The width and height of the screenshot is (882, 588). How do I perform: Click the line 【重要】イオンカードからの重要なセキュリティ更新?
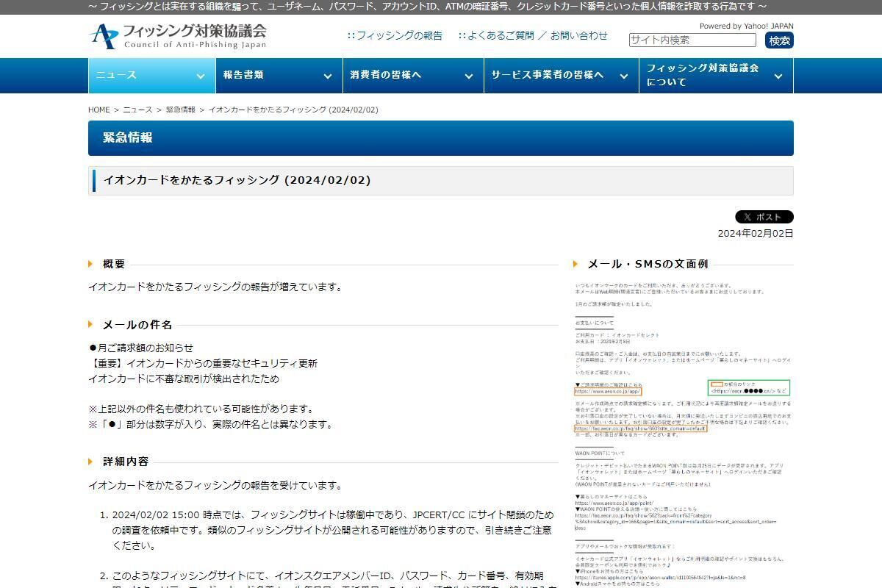[x=203, y=363]
